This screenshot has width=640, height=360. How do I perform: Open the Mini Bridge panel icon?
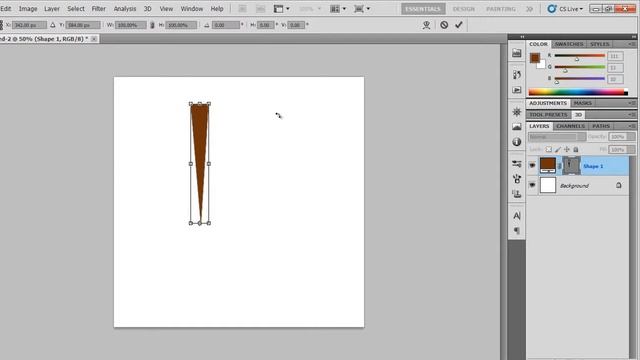517,53
